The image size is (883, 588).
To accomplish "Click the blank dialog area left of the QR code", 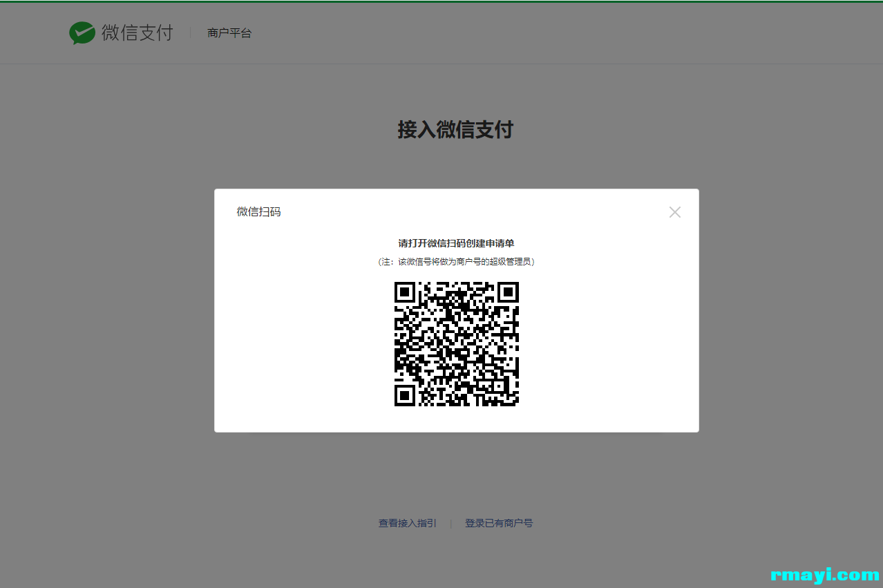I will 304,343.
